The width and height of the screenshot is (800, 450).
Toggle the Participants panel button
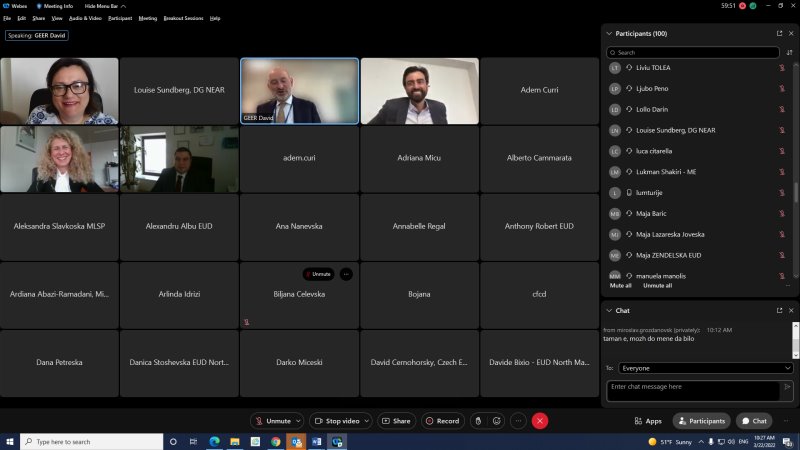702,421
